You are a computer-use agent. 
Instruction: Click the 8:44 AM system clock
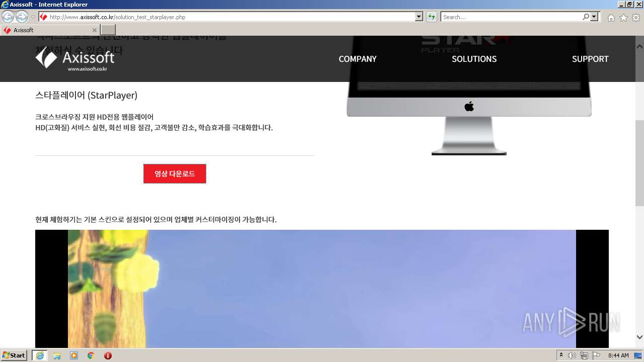[x=618, y=355]
